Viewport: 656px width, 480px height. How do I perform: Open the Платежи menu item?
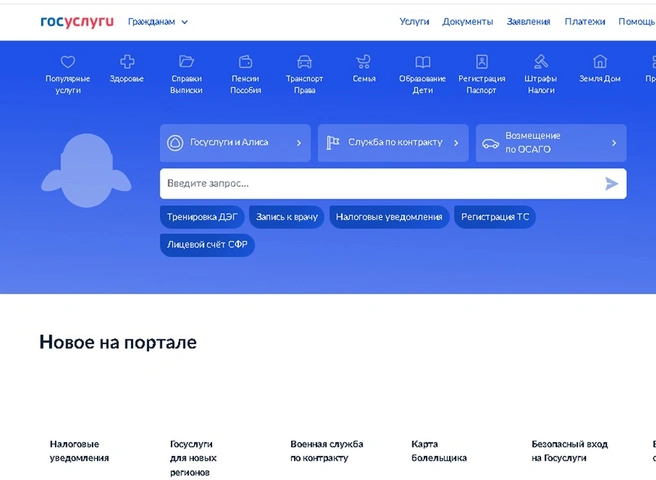(x=585, y=22)
